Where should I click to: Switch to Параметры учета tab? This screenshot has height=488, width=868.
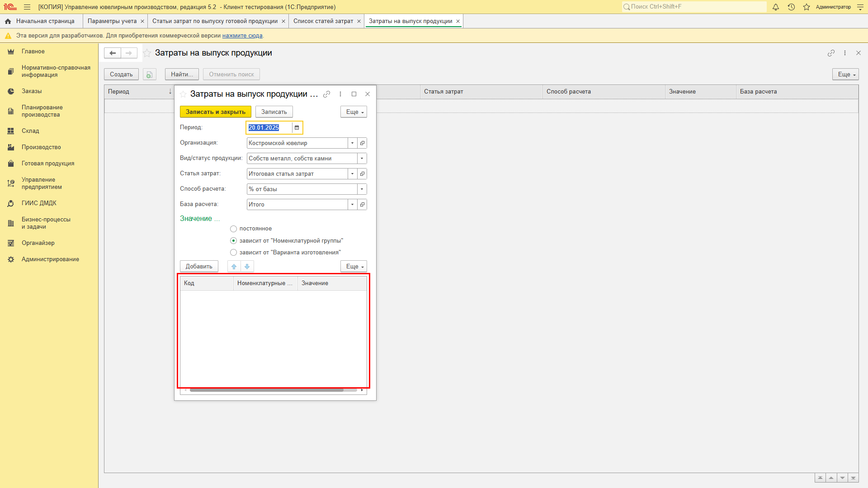pos(112,21)
